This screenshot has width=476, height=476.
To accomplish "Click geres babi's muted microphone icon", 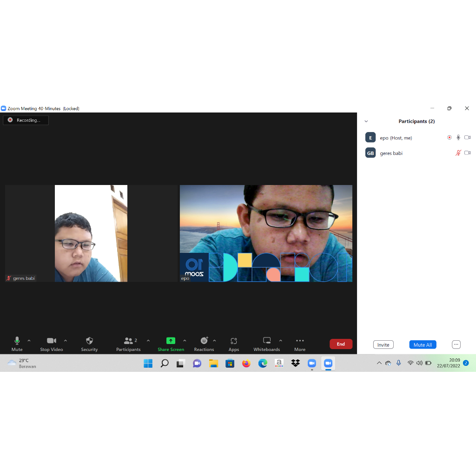I will (x=458, y=153).
